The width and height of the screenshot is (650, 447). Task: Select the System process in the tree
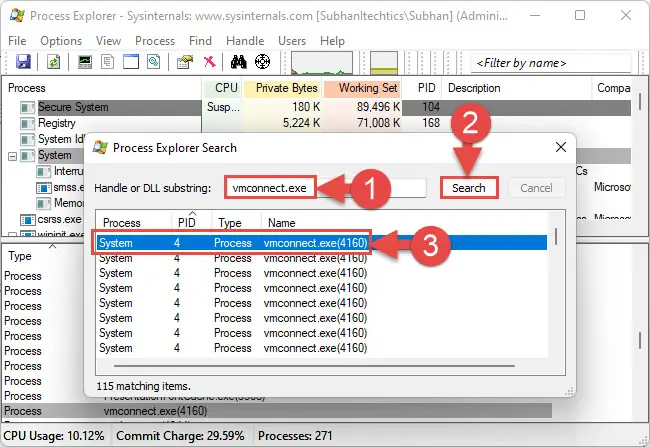[55, 155]
